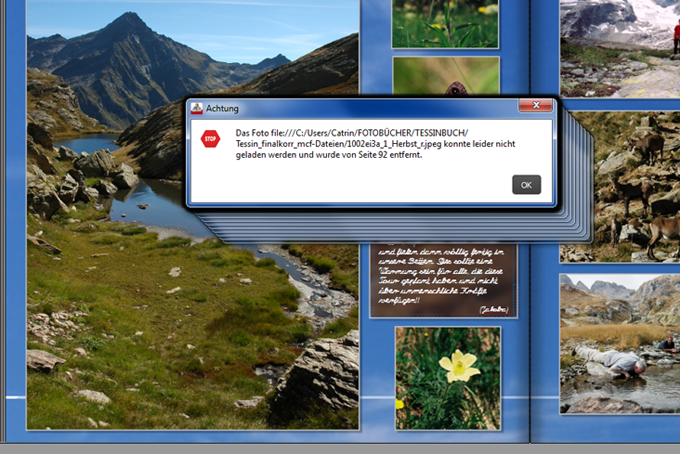
Task: Select the yellow flower photo
Action: [448, 378]
